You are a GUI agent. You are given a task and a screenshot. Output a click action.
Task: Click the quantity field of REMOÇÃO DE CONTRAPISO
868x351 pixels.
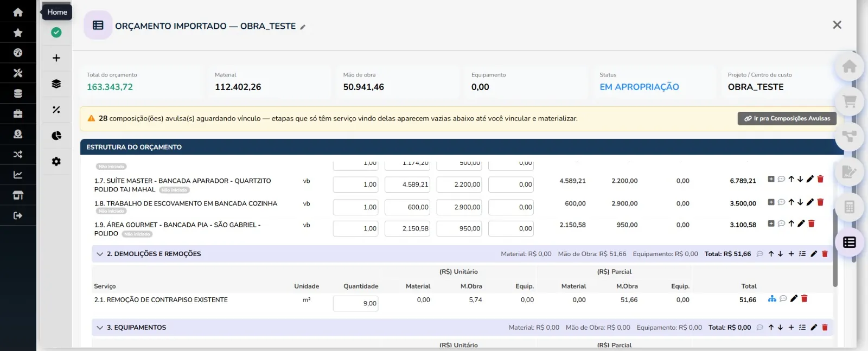[x=355, y=304]
